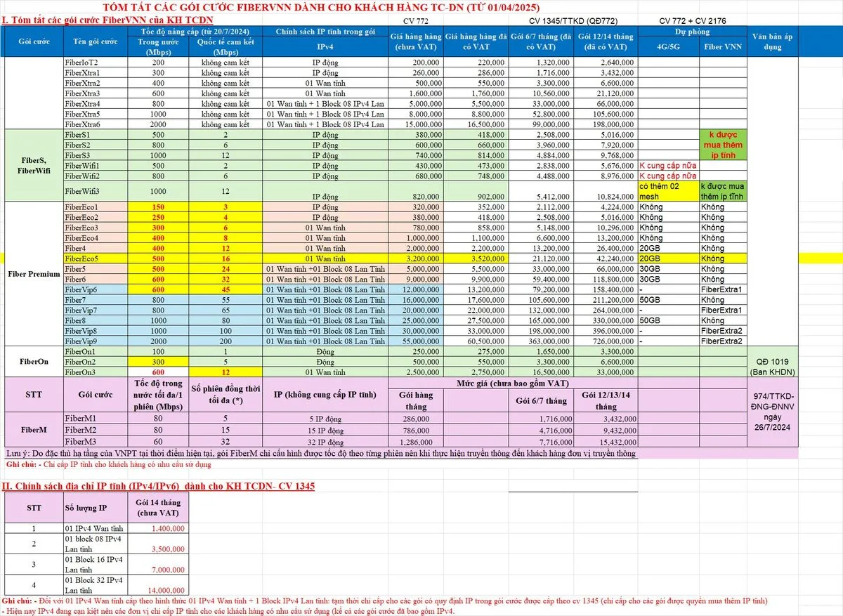Click the FiberOn group label cell
843x616 pixels.
(x=32, y=361)
